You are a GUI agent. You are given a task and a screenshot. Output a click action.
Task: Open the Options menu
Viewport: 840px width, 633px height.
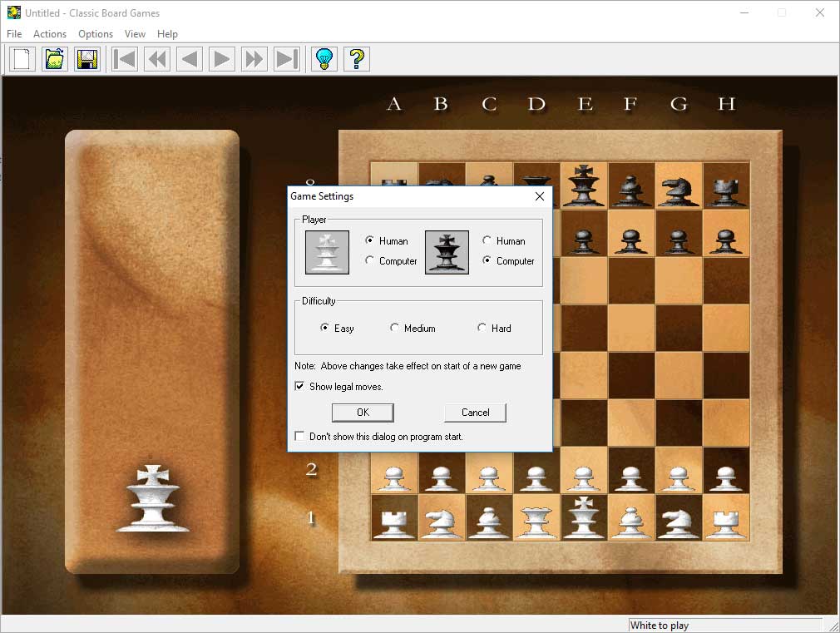[x=96, y=34]
